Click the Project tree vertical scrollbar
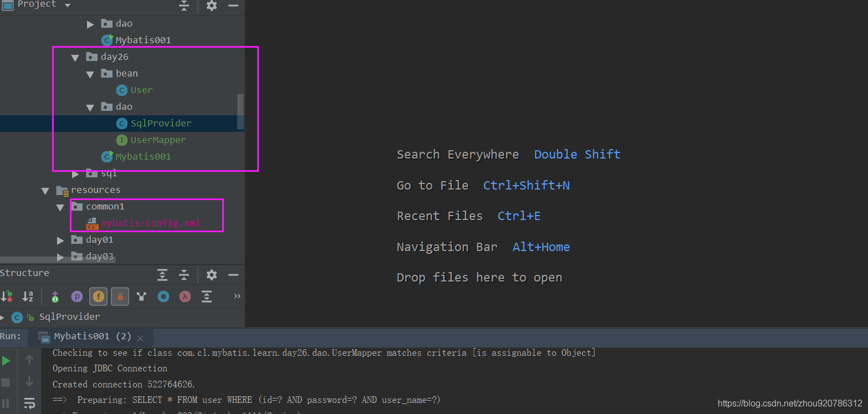The width and height of the screenshot is (868, 414). pos(241,111)
